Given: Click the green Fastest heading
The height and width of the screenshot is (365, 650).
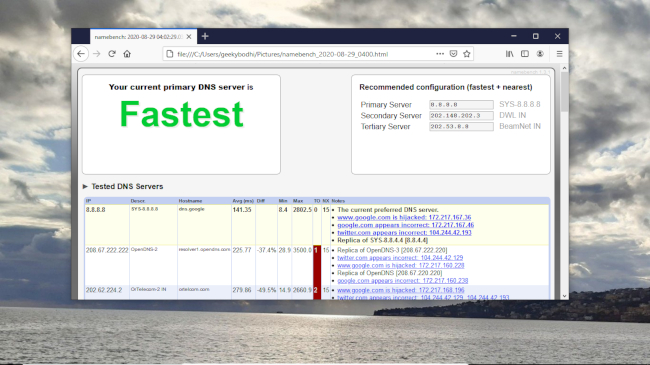Looking at the screenshot, I should pyautogui.click(x=181, y=114).
